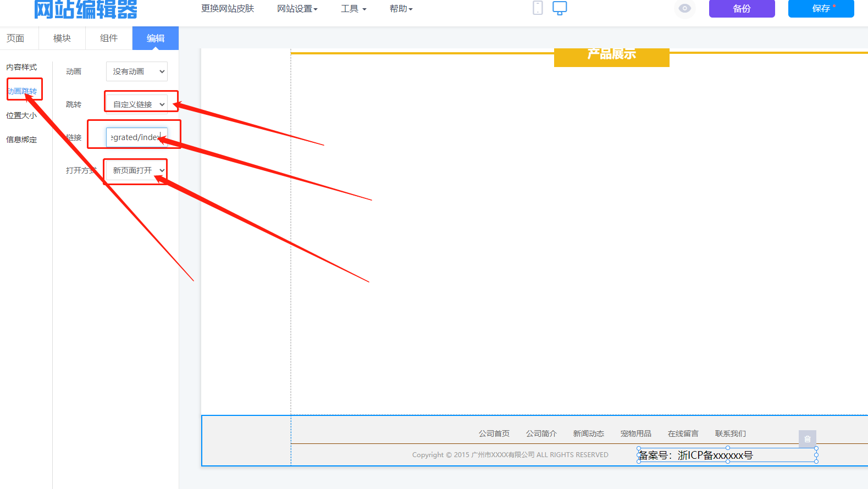This screenshot has height=489, width=868.
Task: Open 动画跳转 settings section
Action: 22,91
